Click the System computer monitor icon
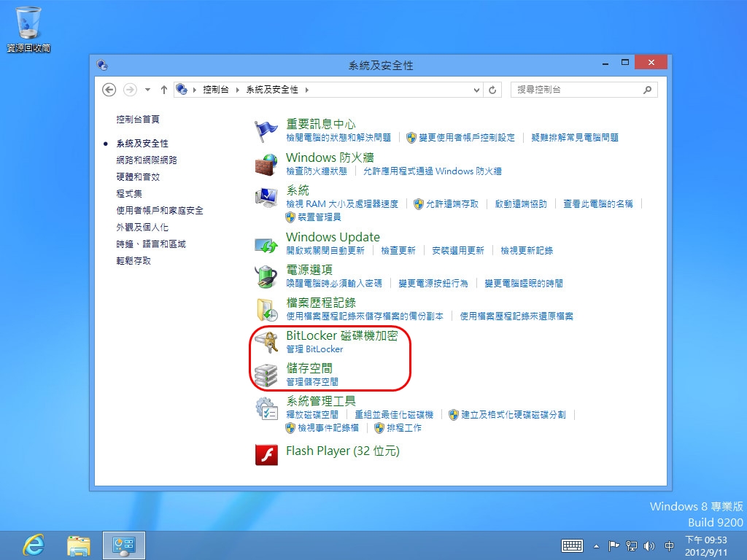The image size is (747, 560). pos(266,197)
